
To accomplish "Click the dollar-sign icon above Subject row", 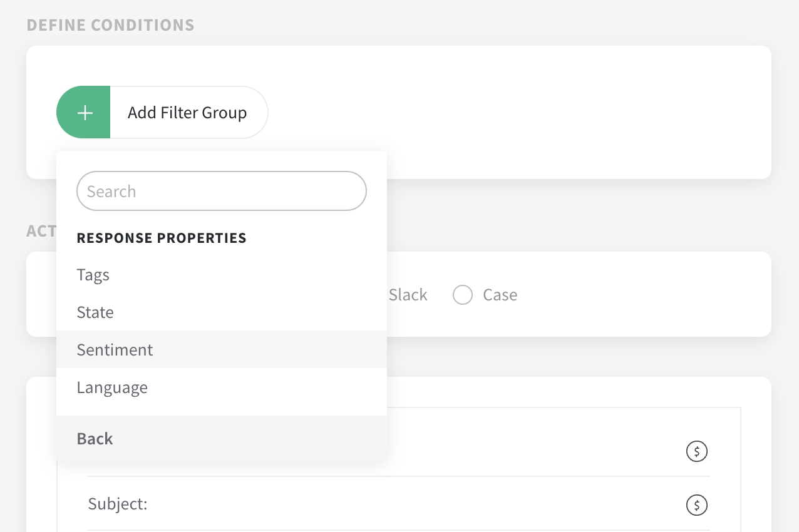I will tap(697, 451).
